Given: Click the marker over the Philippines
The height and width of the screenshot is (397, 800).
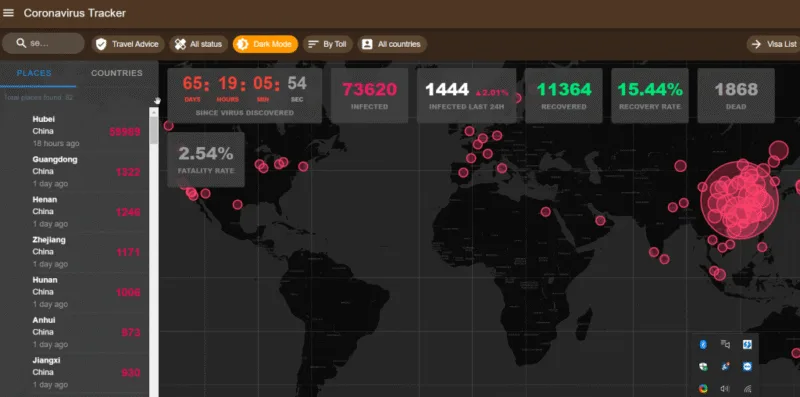Looking at the screenshot, I should pyautogui.click(x=762, y=247).
